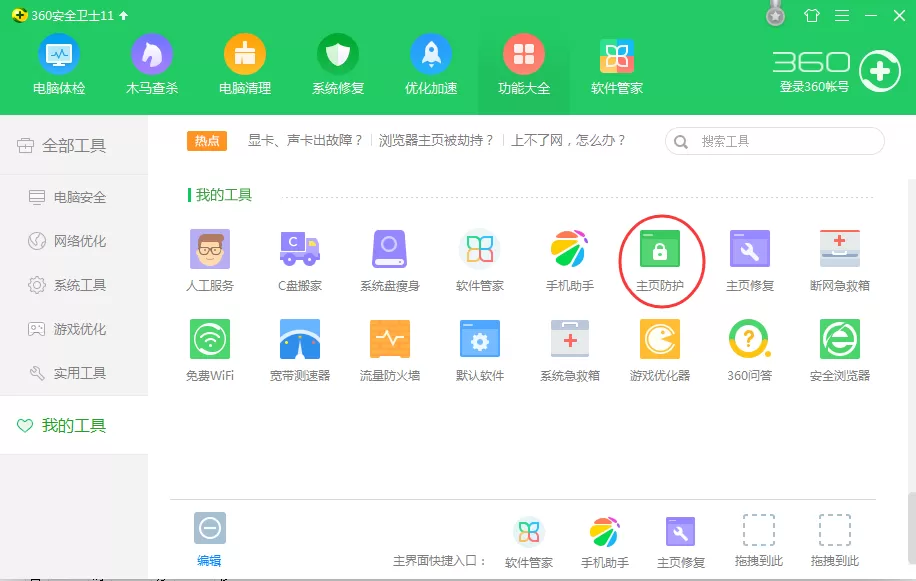Launch 软件管家 in 我的工具 grid
The width and height of the screenshot is (916, 581).
(x=480, y=260)
